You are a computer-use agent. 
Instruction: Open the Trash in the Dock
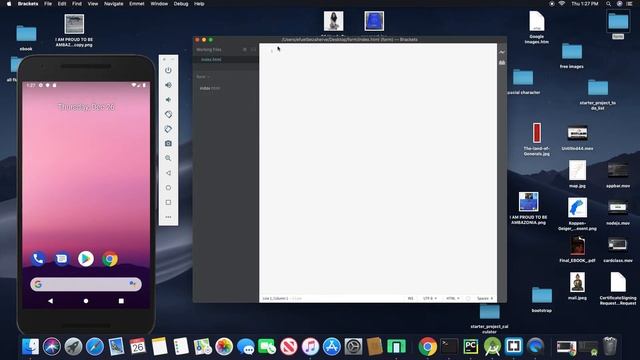point(610,347)
